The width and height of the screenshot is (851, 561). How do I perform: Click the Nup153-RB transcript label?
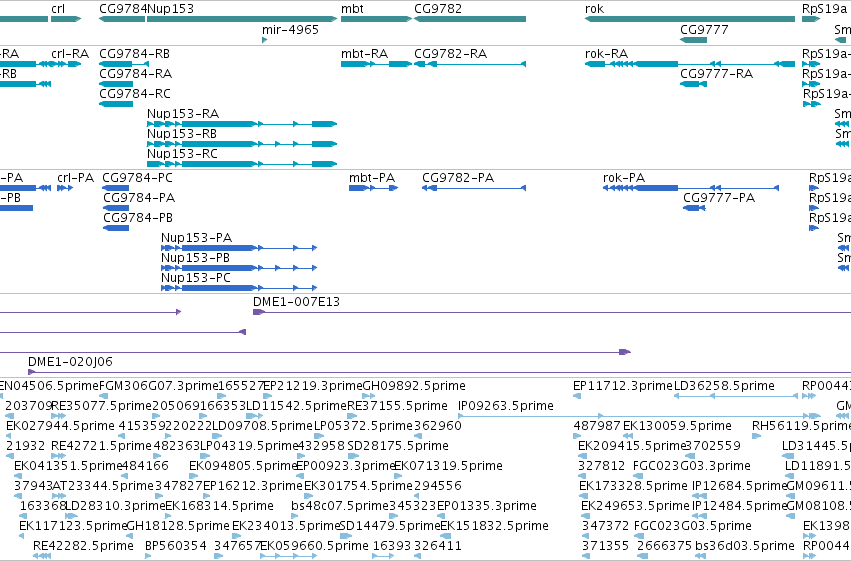(182, 134)
